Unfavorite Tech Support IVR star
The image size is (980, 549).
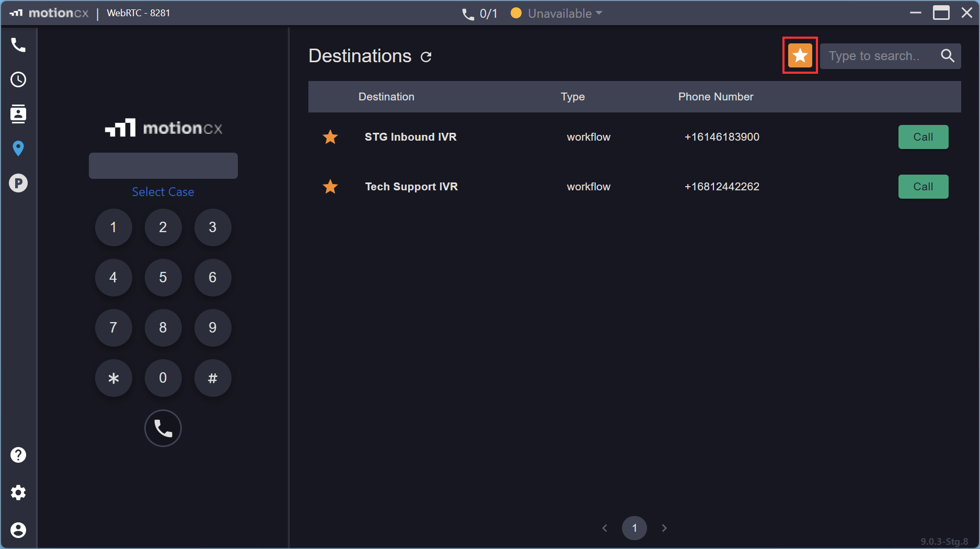pyautogui.click(x=330, y=187)
